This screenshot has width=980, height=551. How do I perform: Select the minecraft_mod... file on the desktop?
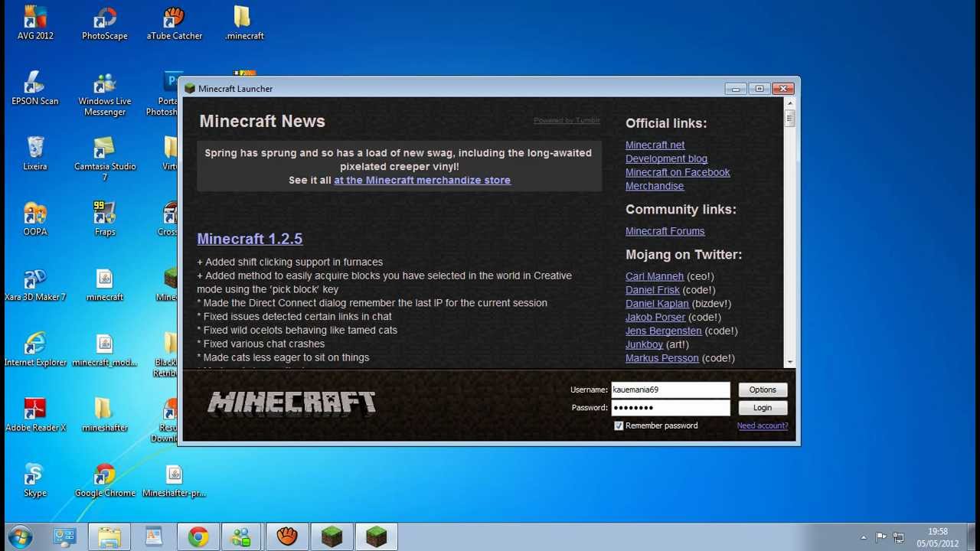click(x=105, y=349)
